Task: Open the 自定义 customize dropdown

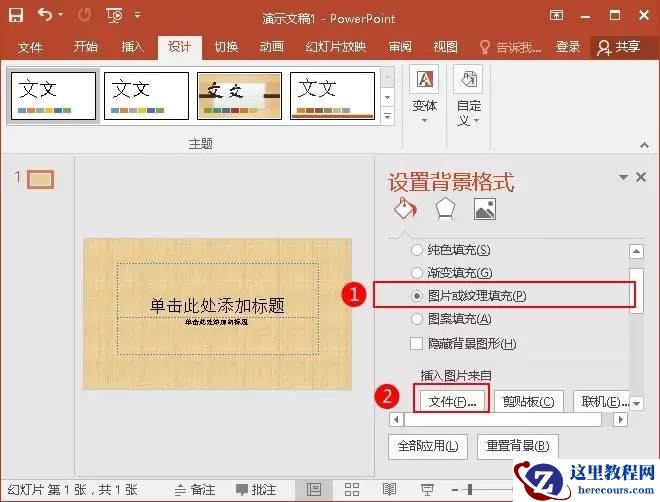Action: click(x=468, y=96)
